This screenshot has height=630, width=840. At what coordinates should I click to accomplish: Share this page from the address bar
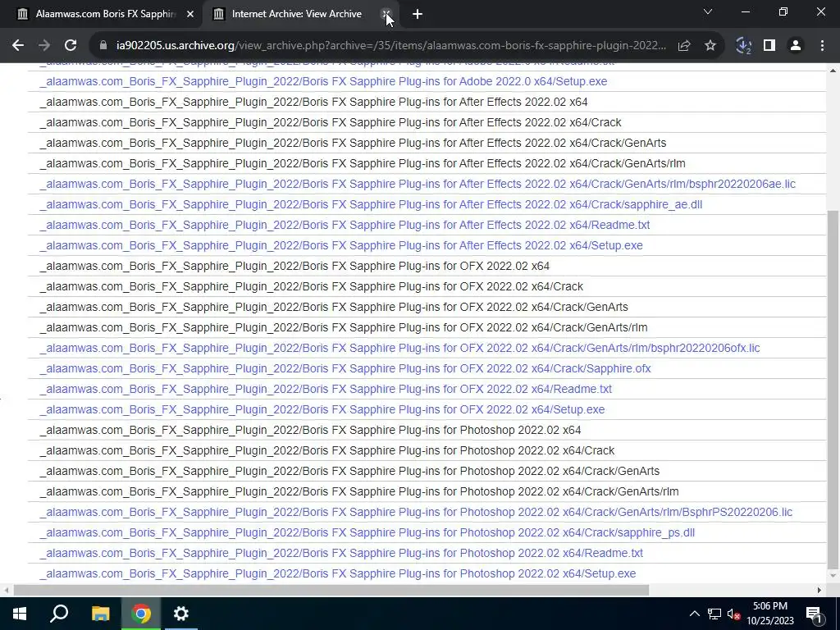(x=684, y=46)
